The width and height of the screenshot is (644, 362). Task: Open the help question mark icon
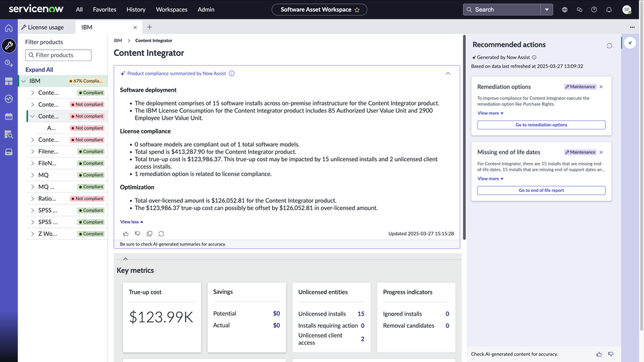click(594, 10)
